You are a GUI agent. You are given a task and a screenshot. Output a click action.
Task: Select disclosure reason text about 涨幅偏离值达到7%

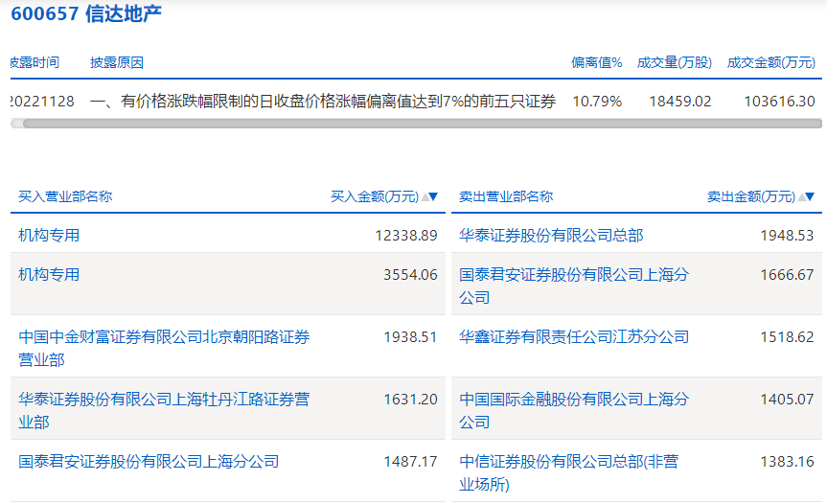click(323, 102)
